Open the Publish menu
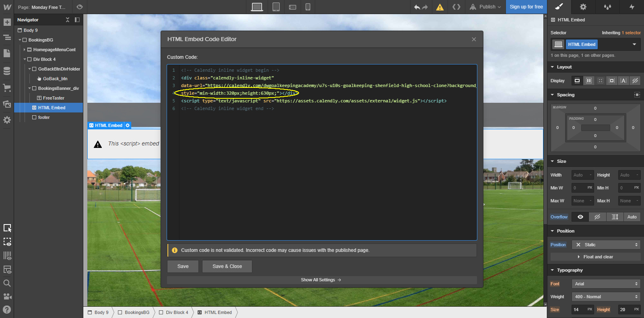 486,7
